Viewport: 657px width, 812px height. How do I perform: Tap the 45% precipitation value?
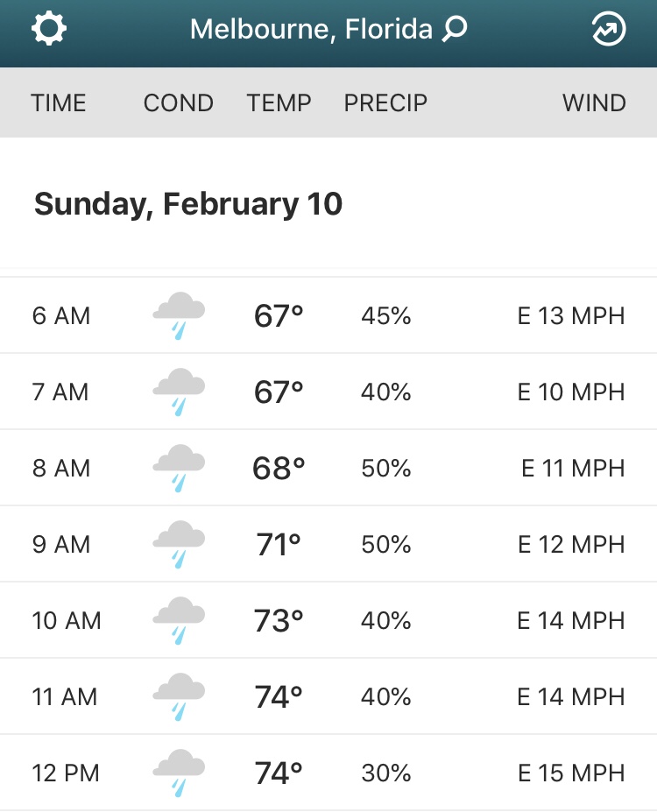[x=386, y=316]
